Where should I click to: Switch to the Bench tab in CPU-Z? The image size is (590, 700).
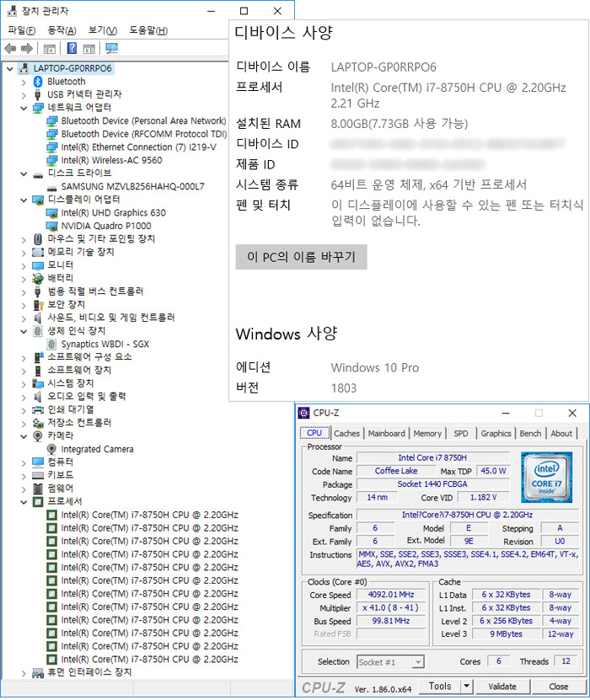(530, 434)
